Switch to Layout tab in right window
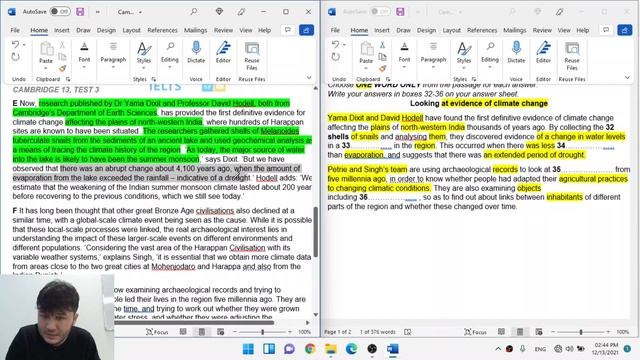Screen dimensions: 640x360 [x=451, y=30]
